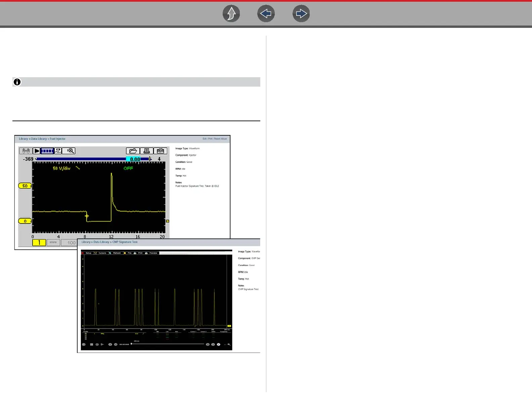Click the Edit link
The image size is (532, 411).
[205, 139]
